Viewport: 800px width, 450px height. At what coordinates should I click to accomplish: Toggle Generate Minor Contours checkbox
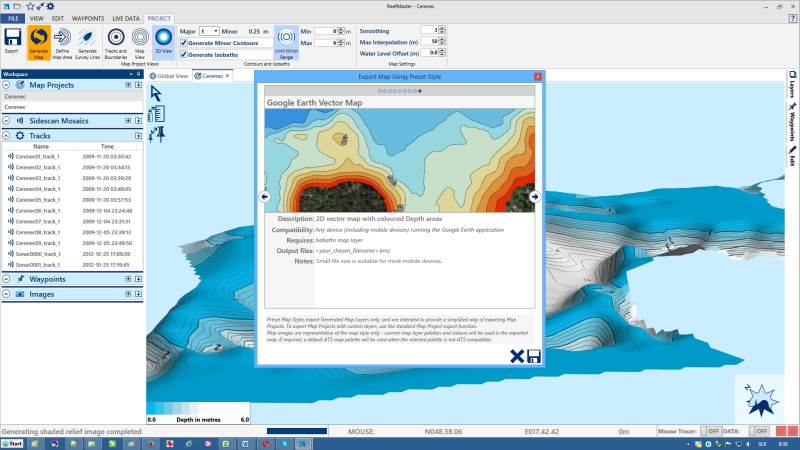tap(183, 42)
